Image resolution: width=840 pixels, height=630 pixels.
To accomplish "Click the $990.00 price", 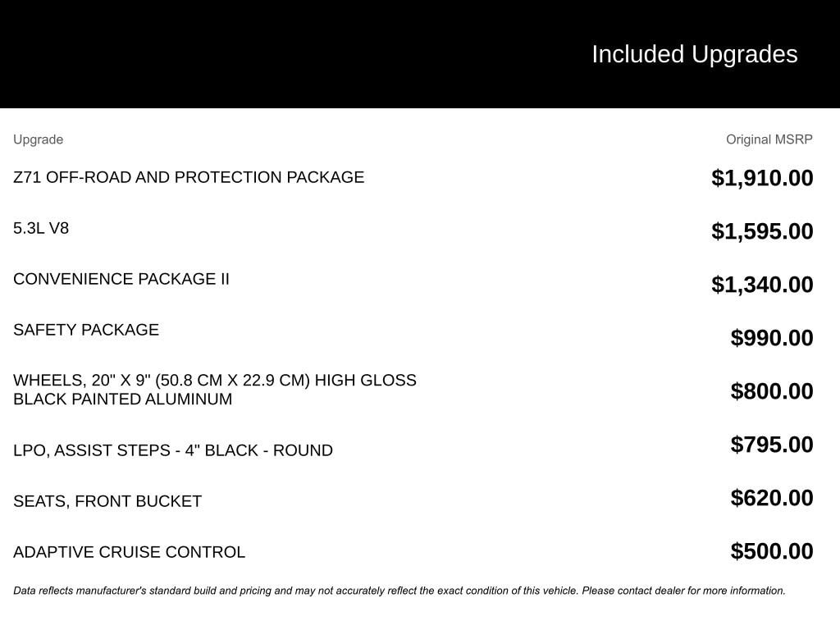I will [772, 338].
